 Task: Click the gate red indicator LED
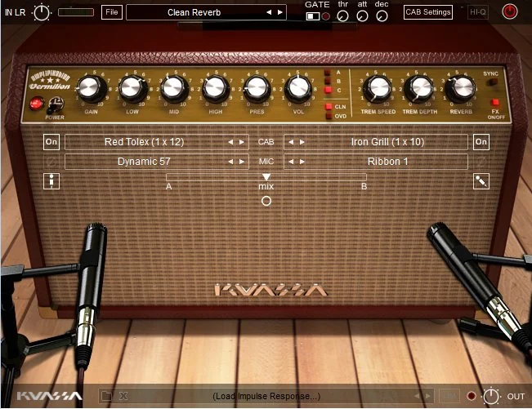click(x=326, y=16)
